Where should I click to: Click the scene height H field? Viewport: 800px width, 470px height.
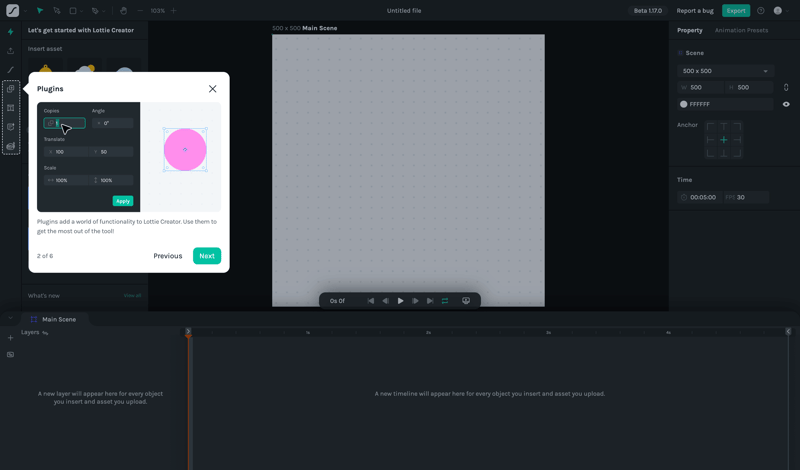[749, 87]
